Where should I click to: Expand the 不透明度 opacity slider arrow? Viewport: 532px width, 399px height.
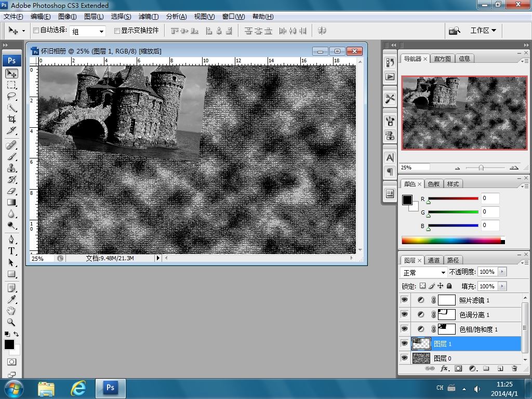coord(502,272)
